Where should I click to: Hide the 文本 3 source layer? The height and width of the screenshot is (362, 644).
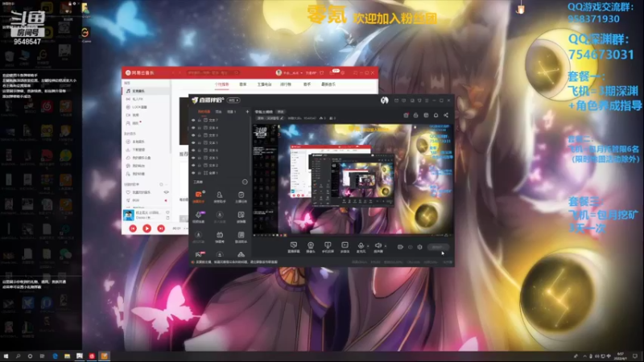193,135
